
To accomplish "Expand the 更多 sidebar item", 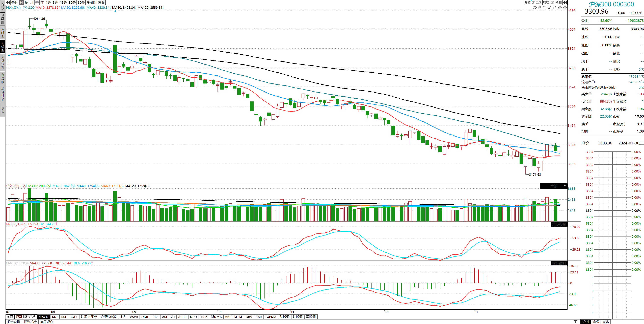I will 3,110.
